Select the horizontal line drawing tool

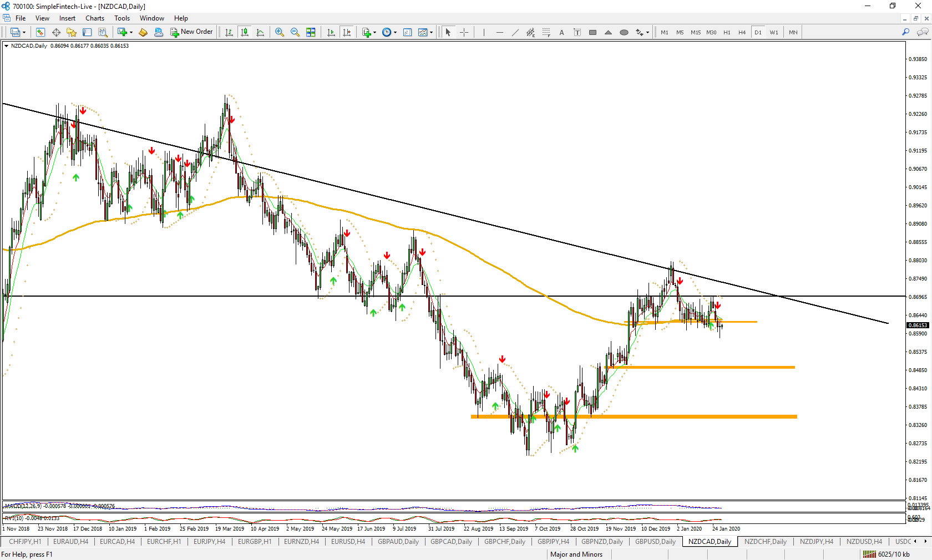499,32
